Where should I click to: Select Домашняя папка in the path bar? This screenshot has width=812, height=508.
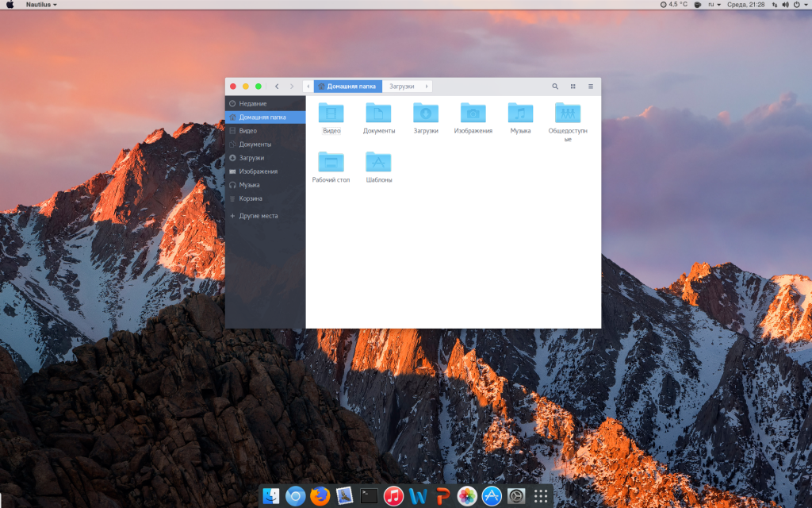point(348,87)
